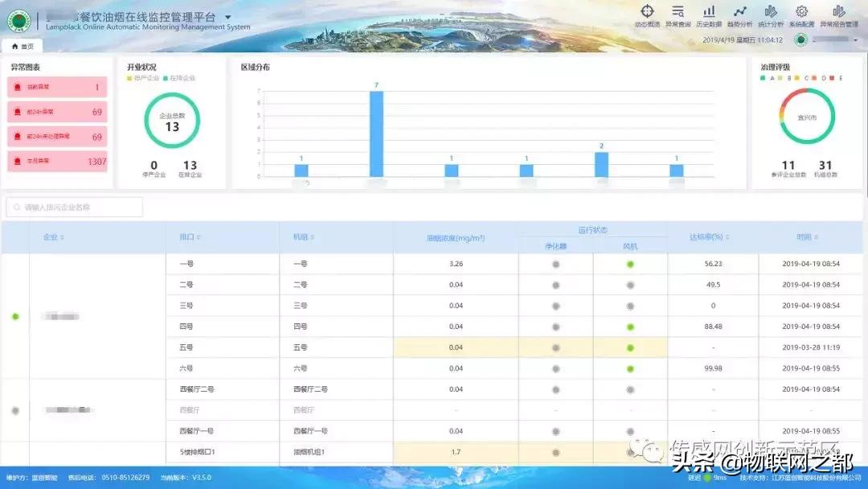The image size is (868, 489).
Task: Open the 异常查询 (Anomaly Query) icon
Action: [x=678, y=16]
